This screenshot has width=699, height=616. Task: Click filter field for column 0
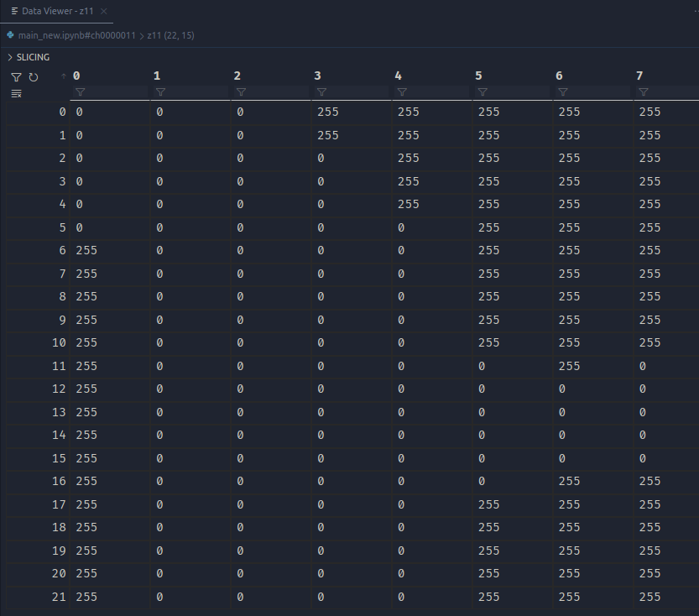tap(110, 91)
